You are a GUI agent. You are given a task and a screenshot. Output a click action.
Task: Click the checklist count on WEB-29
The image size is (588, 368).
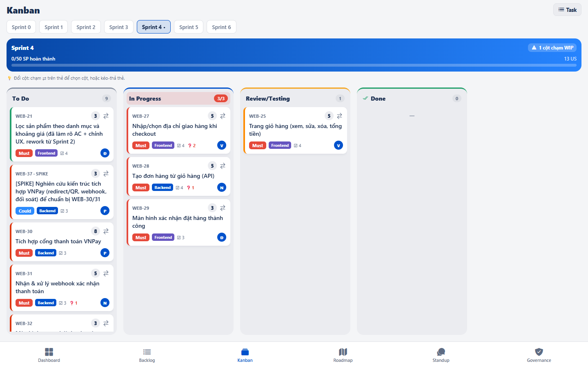click(x=181, y=238)
